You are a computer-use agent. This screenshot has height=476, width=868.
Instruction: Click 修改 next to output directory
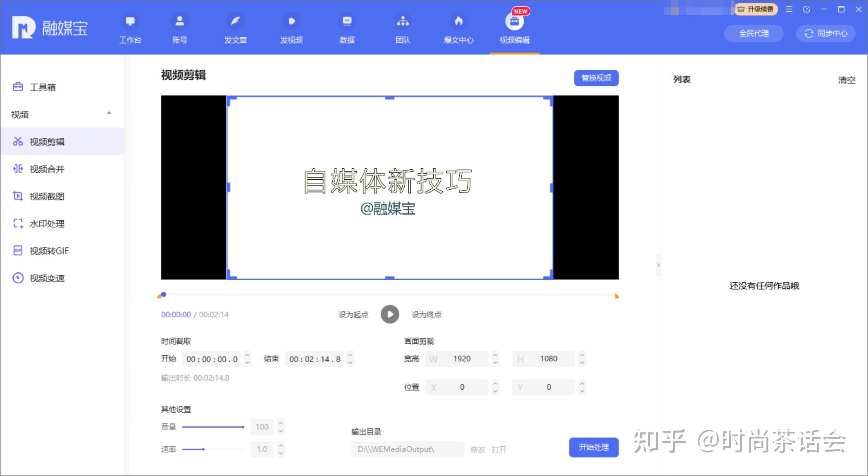pyautogui.click(x=478, y=450)
